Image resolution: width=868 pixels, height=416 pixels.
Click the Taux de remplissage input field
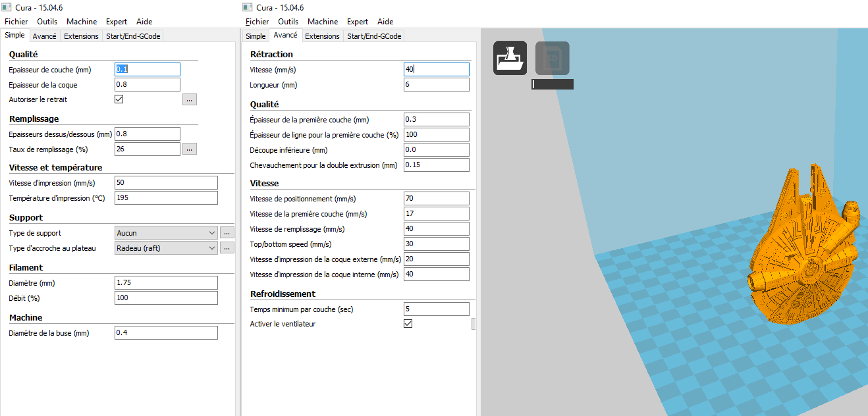(147, 149)
